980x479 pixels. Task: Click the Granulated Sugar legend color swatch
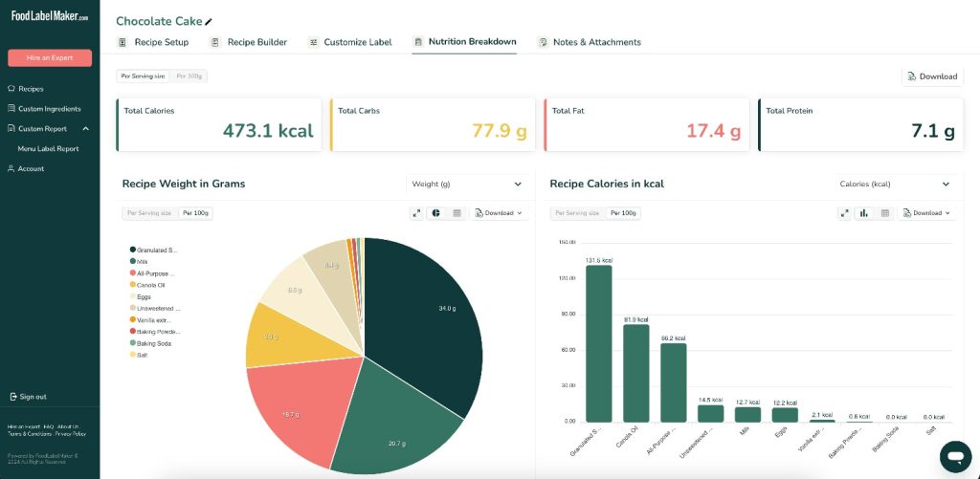tap(132, 250)
